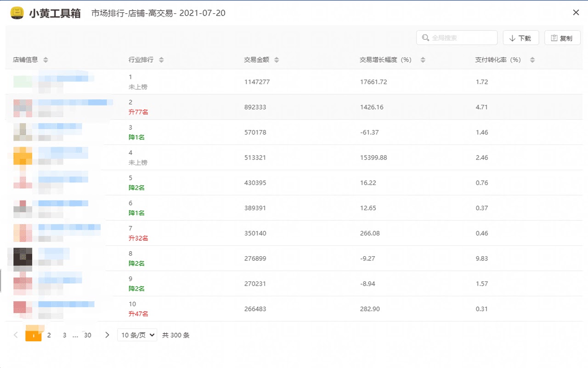Click growth value -61.37
588x368 pixels.
click(369, 132)
